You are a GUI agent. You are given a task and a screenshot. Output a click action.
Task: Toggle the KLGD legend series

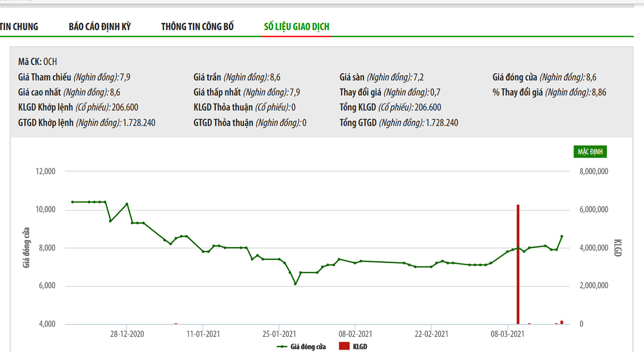pyautogui.click(x=360, y=346)
